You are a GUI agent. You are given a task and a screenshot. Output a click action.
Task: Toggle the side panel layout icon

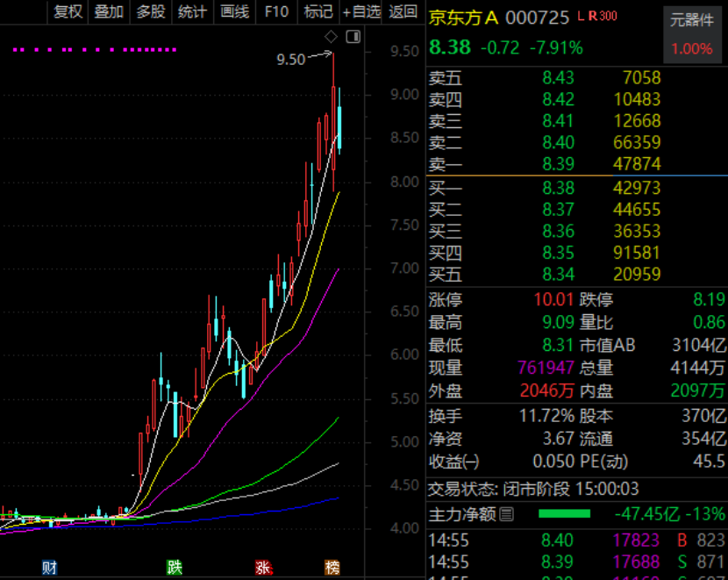pos(353,36)
